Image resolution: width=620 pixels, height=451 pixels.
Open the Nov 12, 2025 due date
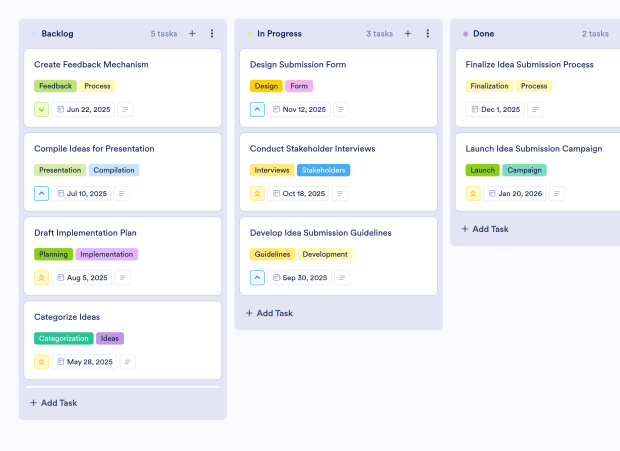[299, 110]
